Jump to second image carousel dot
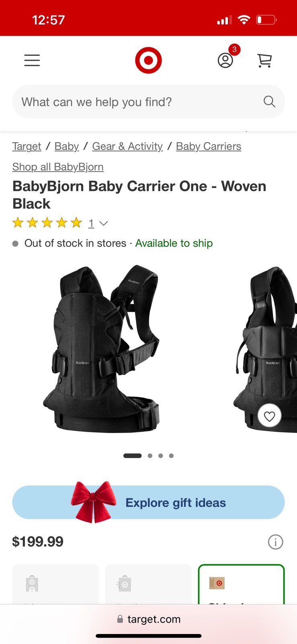The height and width of the screenshot is (644, 297). (x=150, y=456)
